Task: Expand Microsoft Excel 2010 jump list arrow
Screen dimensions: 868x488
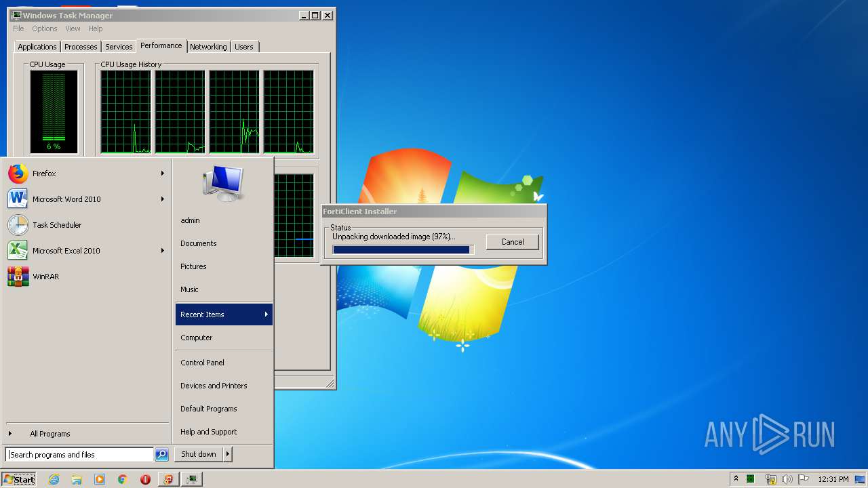Action: [163, 251]
